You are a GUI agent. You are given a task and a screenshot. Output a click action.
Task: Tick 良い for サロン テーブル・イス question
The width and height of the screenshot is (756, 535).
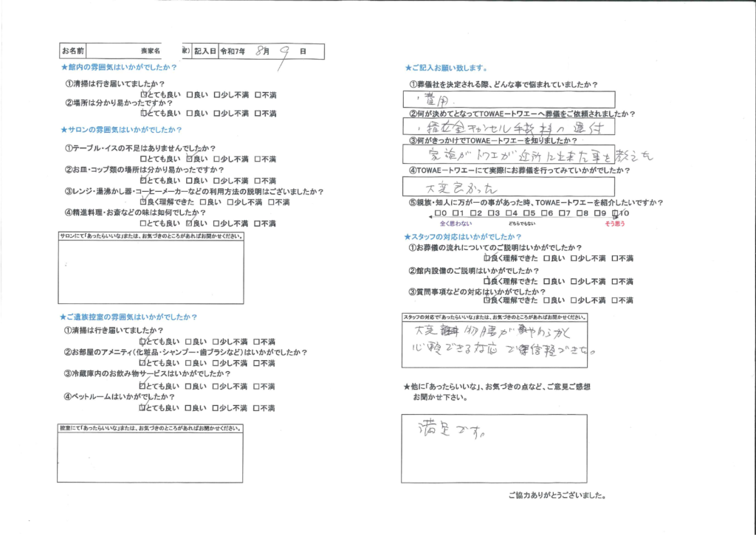click(x=190, y=159)
